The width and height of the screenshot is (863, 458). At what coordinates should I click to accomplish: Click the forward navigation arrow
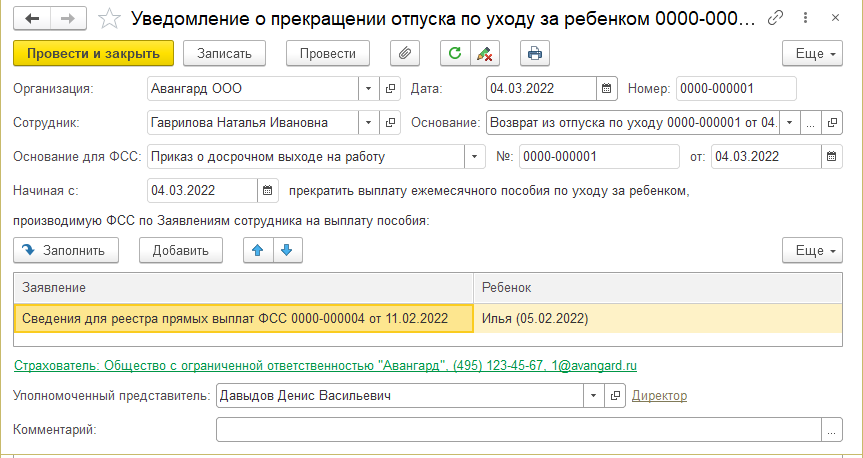click(x=67, y=18)
